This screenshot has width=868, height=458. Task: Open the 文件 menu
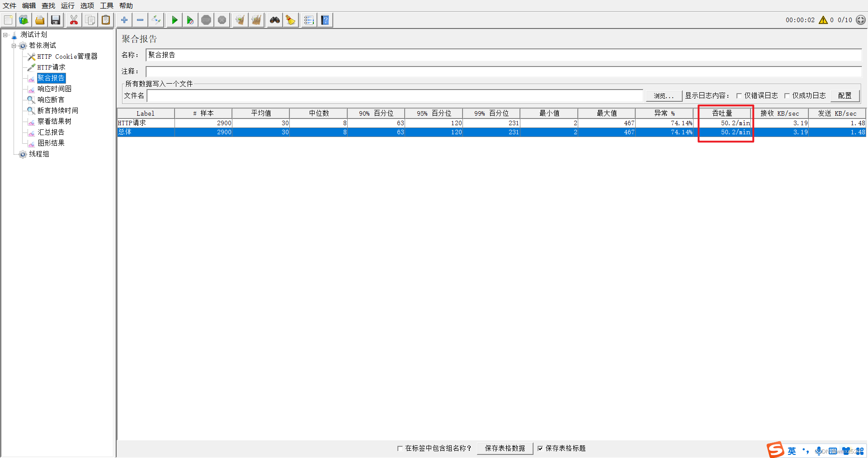9,5
